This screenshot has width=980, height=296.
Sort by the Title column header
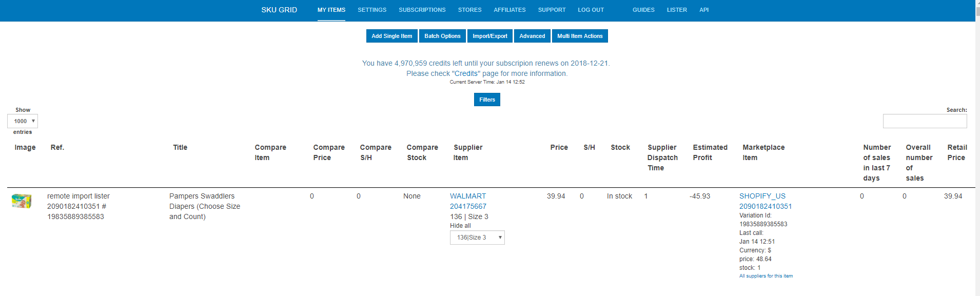[180, 147]
